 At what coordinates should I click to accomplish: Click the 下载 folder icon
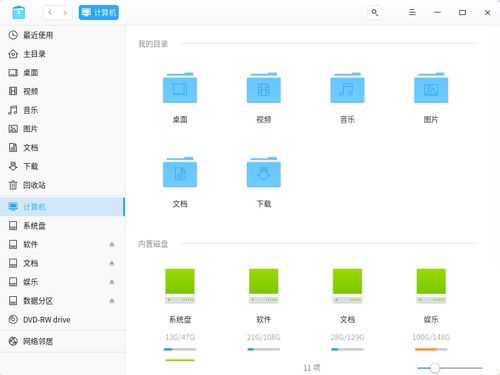[264, 172]
